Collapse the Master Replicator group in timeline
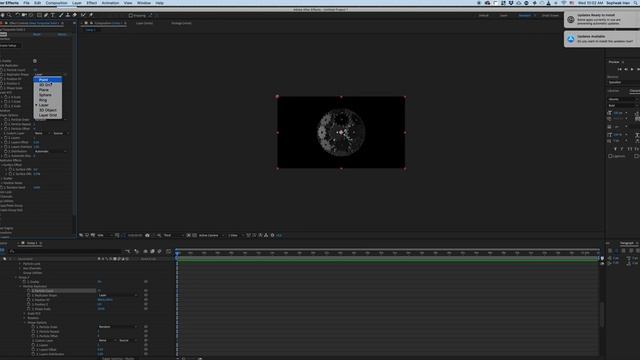Screen dimensions: 640x360 (x=20, y=287)
